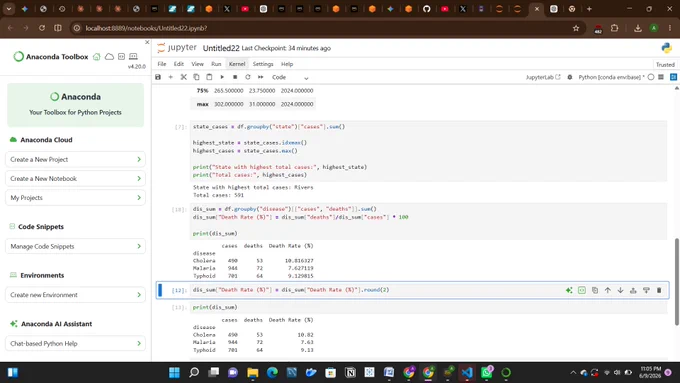680x383 pixels.
Task: Open taskbar Search magnifier
Action: (x=194, y=372)
